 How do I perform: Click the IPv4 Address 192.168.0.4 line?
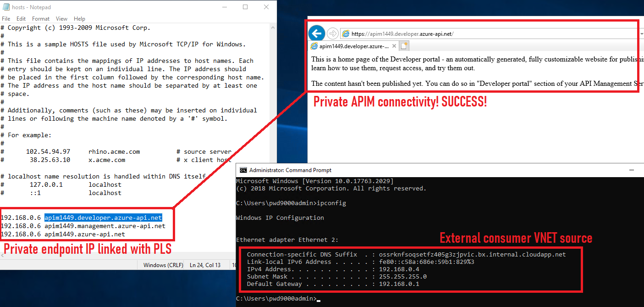tap(333, 269)
